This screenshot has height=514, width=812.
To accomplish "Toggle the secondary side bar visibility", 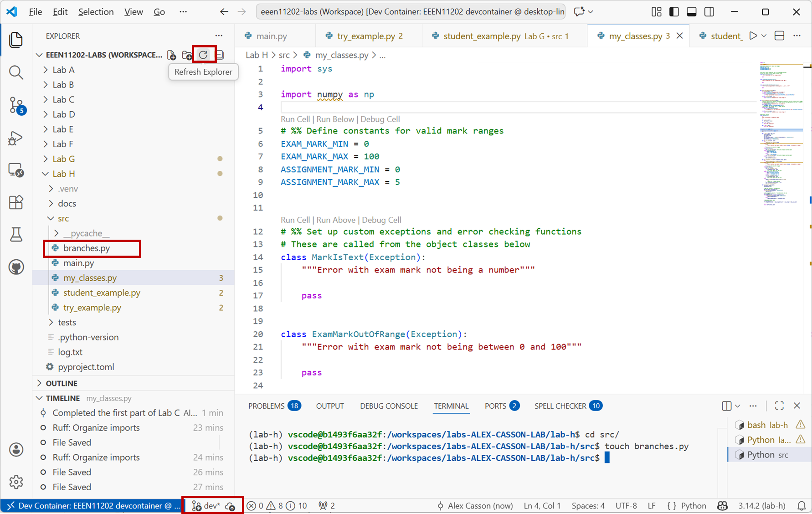I will [709, 12].
